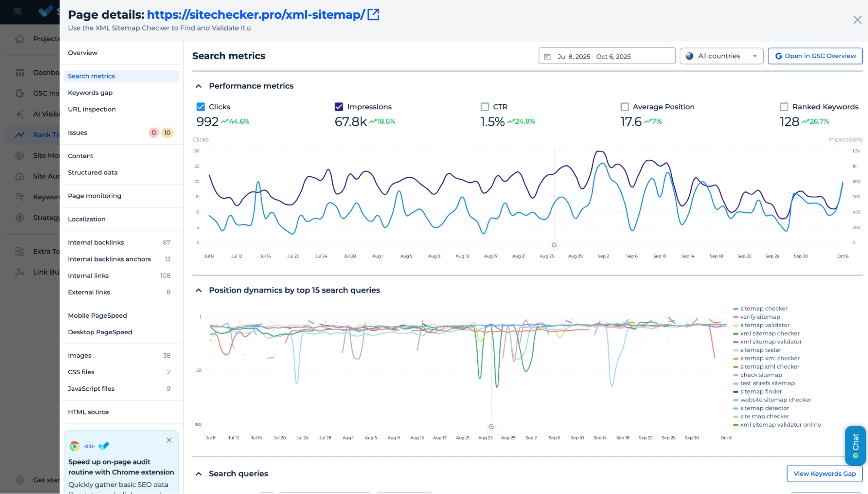Collapse Position dynamics by top 15 queries
The height and width of the screenshot is (494, 868).
(x=198, y=290)
